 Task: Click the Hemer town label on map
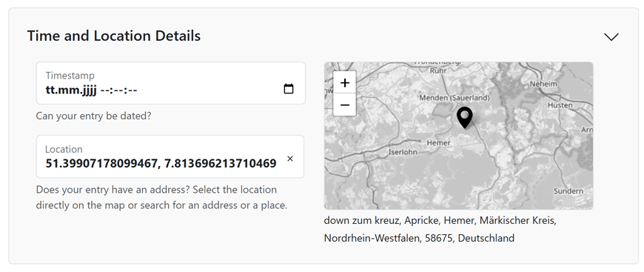coord(438,143)
